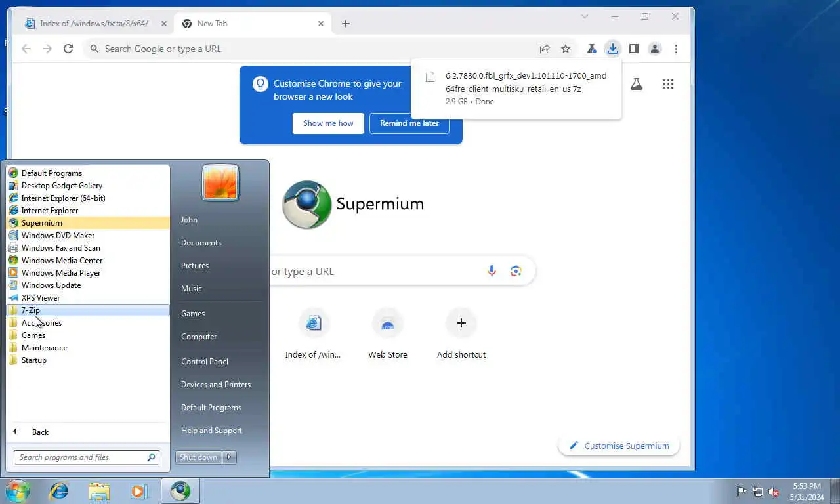Open the profile avatar icon

coord(655,49)
